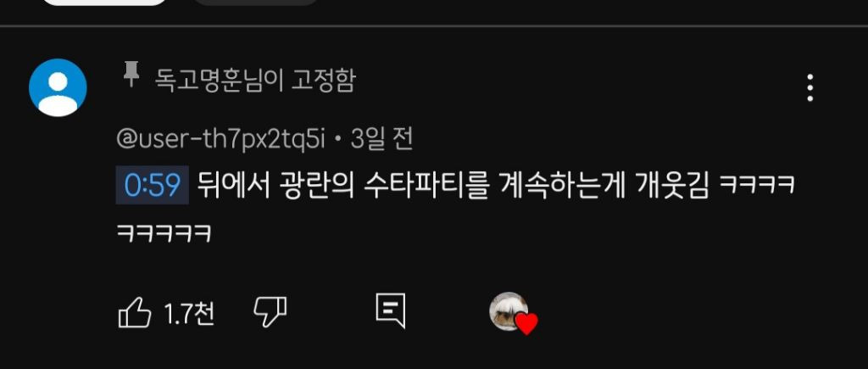Screen dimensions: 868x369
Task: Click the second line of ㅋㅋㅋㅋㅋ text
Action: point(164,233)
